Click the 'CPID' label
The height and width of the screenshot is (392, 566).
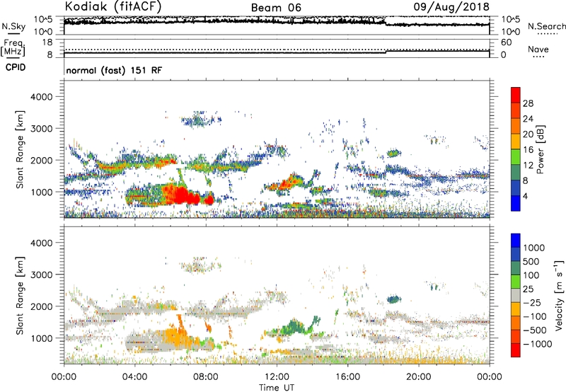click(x=16, y=67)
